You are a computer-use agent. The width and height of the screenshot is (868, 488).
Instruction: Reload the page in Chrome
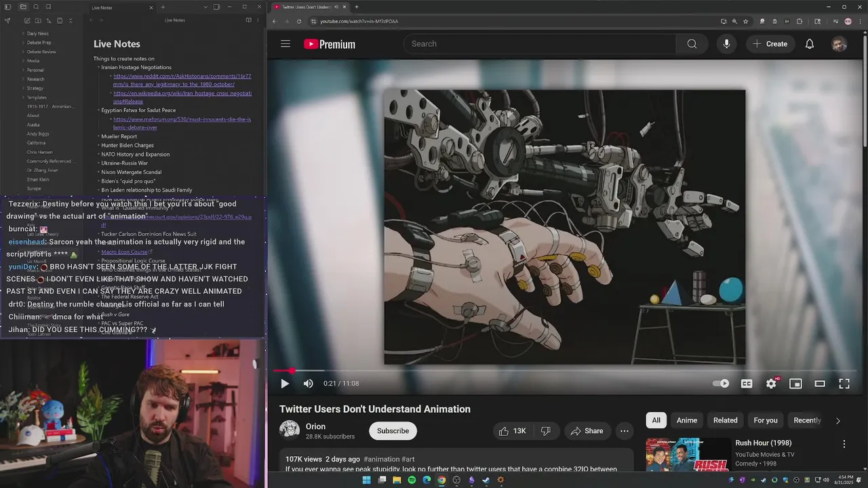(x=299, y=21)
